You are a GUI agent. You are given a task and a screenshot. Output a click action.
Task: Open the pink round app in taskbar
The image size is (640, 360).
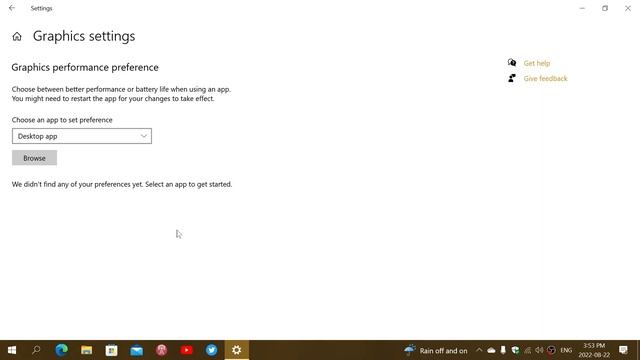(162, 350)
